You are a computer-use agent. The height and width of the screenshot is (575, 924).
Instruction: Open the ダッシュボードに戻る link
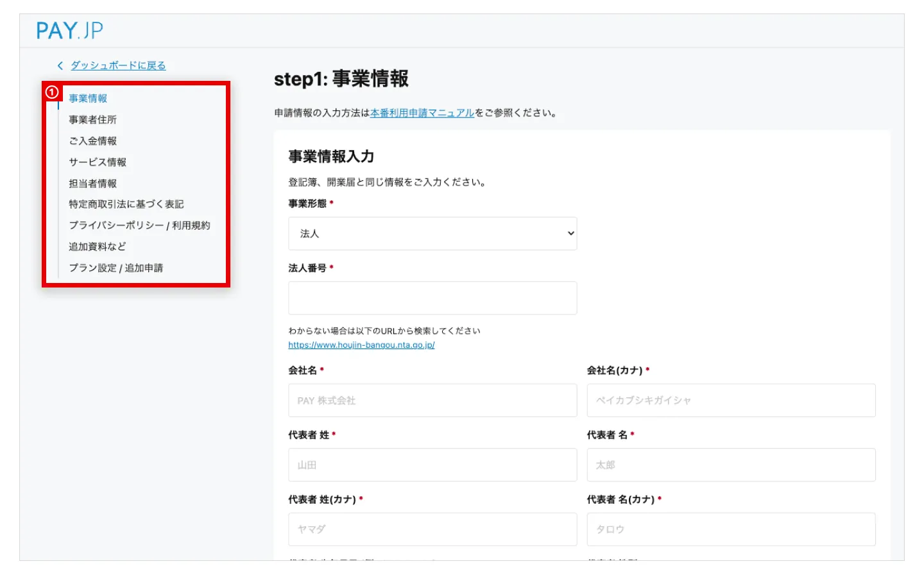pos(118,65)
